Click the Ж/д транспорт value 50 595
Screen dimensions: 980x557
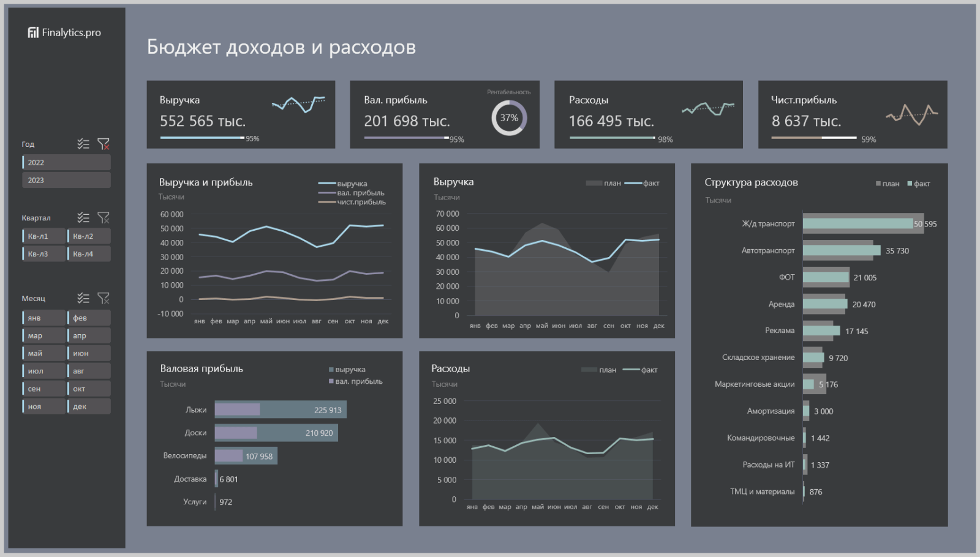925,224
